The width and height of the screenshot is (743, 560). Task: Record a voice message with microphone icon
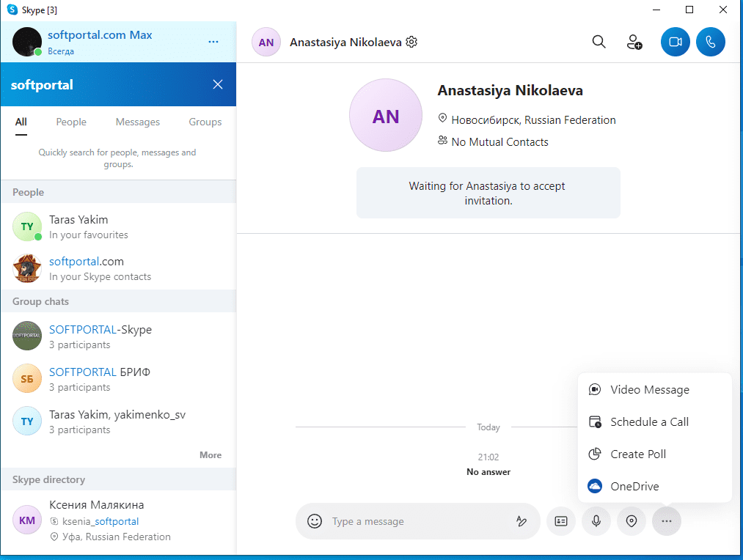click(x=596, y=521)
